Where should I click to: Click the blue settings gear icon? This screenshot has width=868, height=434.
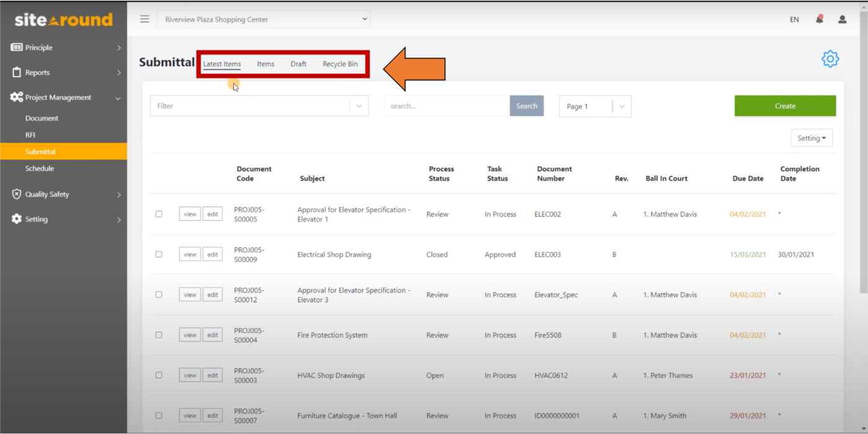[830, 59]
